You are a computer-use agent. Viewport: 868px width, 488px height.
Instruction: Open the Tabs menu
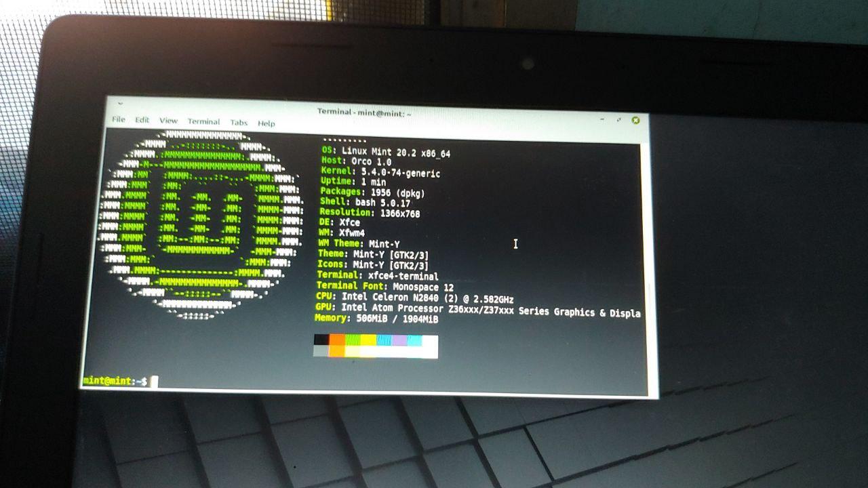239,123
